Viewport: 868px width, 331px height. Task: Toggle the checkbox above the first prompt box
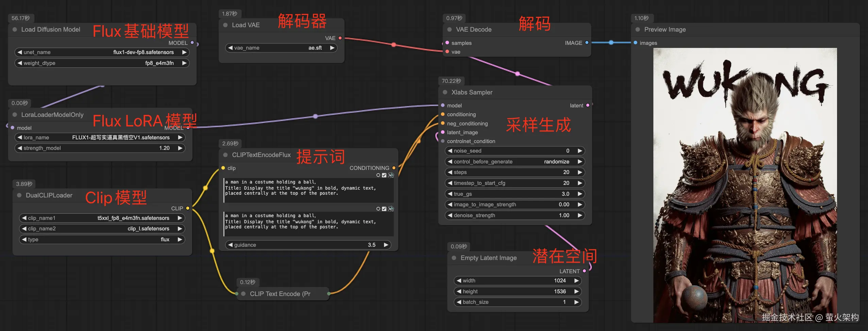pos(384,175)
